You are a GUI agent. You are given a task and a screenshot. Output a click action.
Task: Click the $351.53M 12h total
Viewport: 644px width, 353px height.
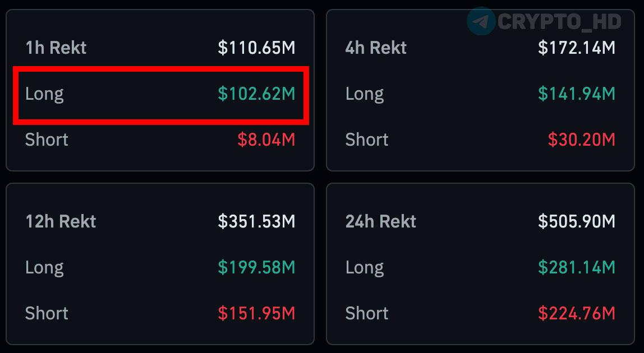pos(256,221)
